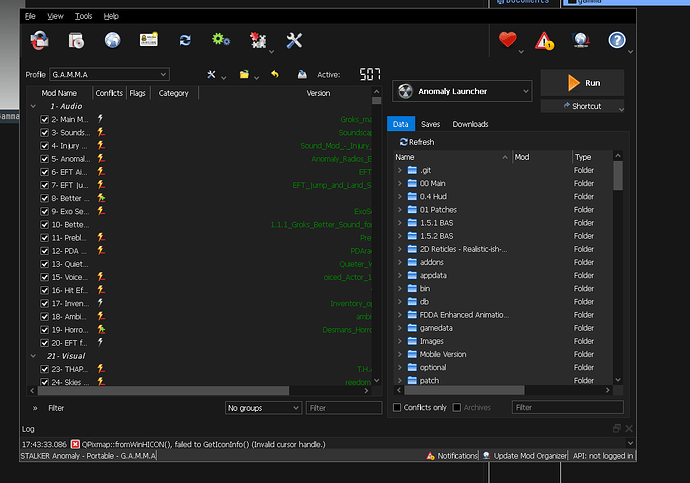This screenshot has width=690, height=483.
Task: Open the View menu
Action: (55, 16)
